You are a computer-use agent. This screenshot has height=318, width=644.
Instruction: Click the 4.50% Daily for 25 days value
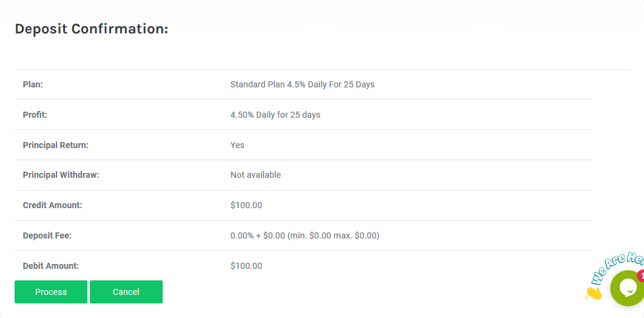[275, 115]
